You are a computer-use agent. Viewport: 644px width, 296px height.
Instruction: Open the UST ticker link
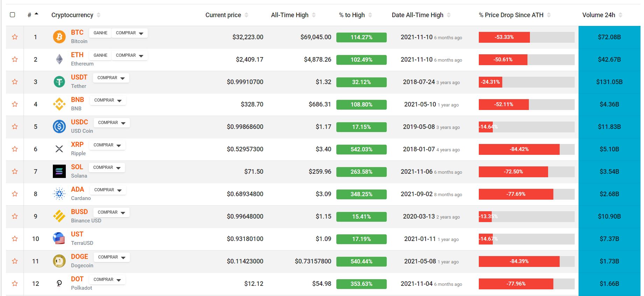click(x=77, y=234)
